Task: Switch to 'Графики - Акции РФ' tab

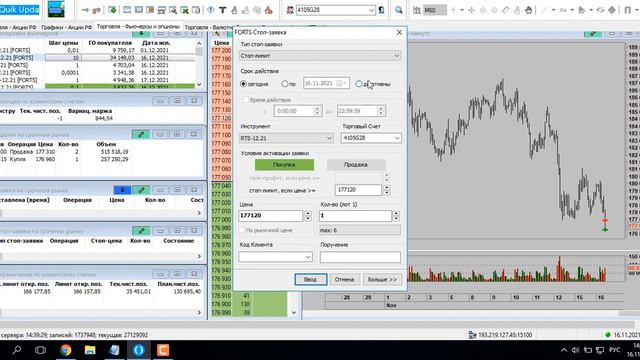Action: pyautogui.click(x=67, y=27)
